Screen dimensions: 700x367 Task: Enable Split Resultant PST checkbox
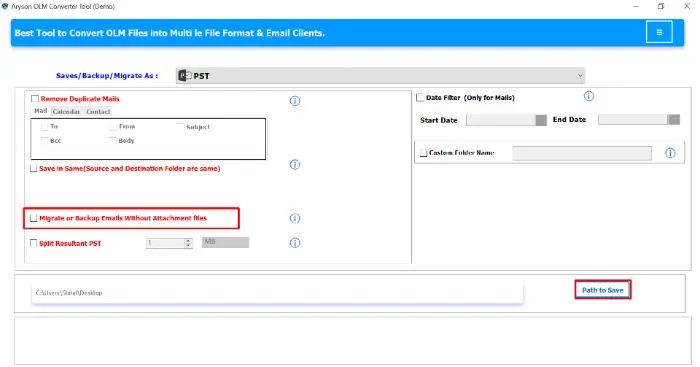click(33, 243)
